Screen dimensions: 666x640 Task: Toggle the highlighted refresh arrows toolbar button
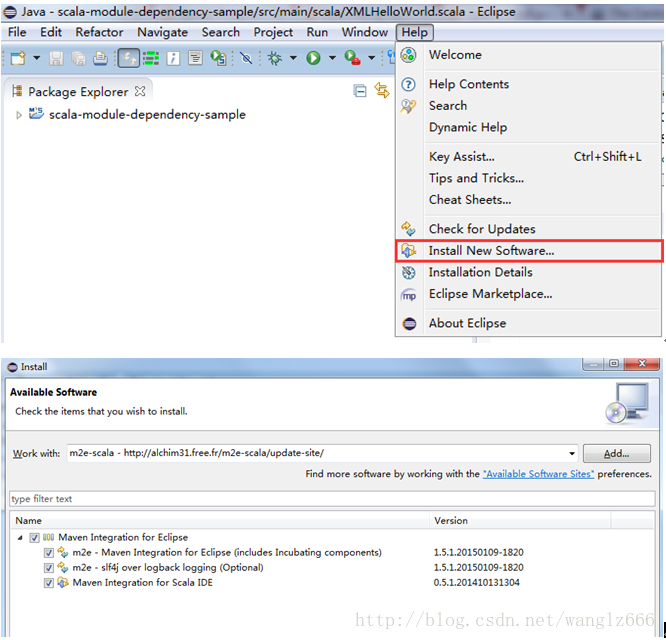(x=129, y=58)
